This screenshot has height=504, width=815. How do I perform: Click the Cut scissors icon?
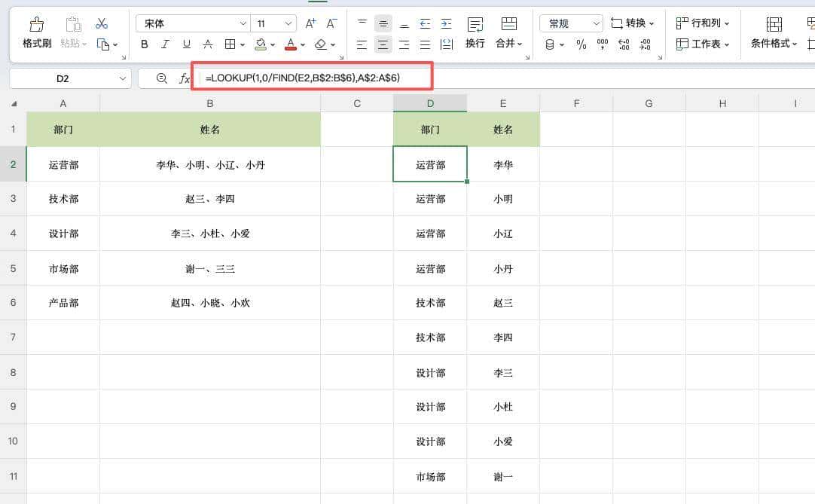pyautogui.click(x=102, y=23)
